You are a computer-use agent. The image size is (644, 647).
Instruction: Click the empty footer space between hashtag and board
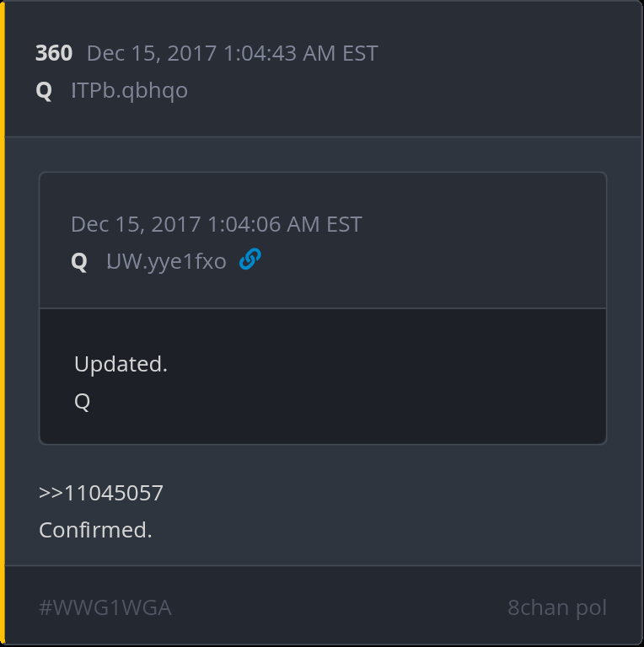click(337, 607)
